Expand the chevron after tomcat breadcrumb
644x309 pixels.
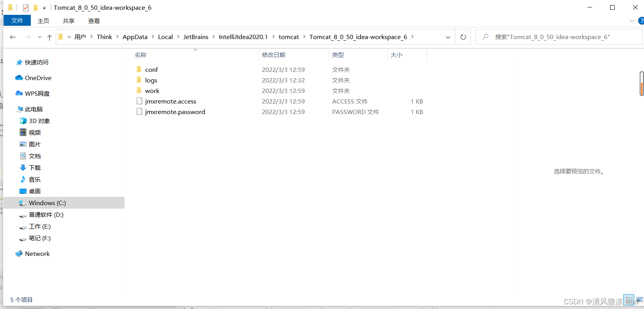(x=304, y=37)
